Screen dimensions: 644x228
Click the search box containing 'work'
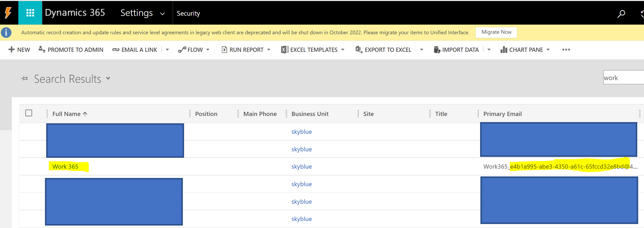coord(624,78)
